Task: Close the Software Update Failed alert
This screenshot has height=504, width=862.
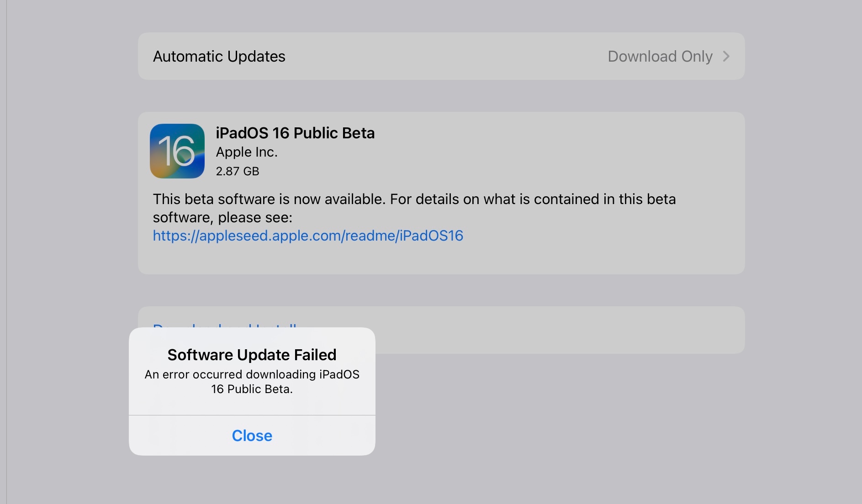Action: (252, 436)
